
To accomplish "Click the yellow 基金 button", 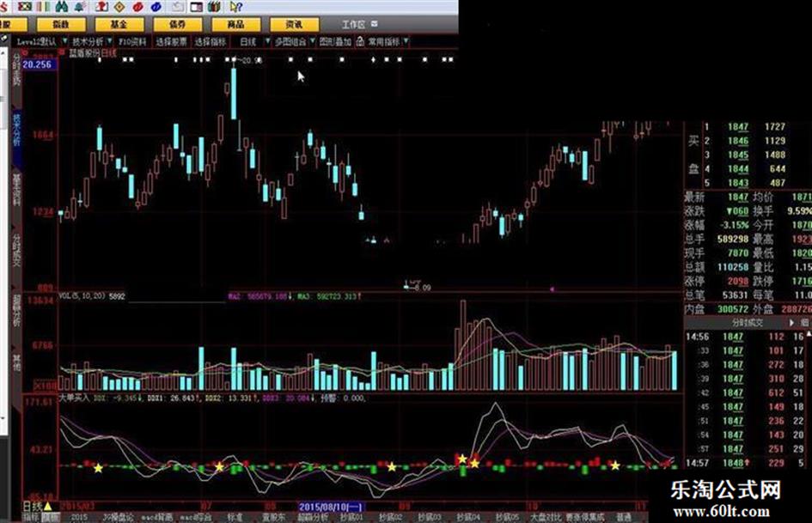I will coord(119,24).
